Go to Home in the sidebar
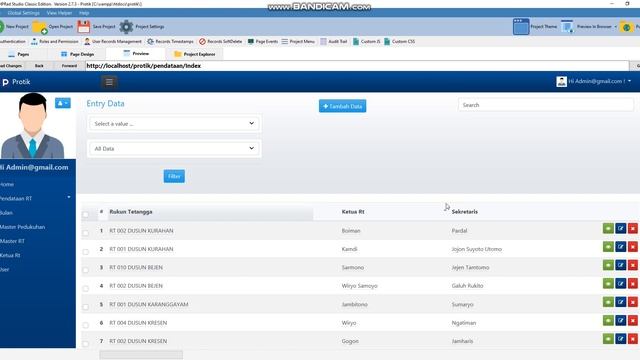640x360 pixels. point(7,184)
